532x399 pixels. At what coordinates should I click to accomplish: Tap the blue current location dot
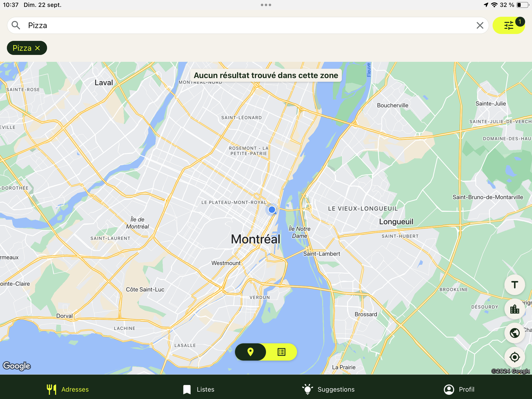point(272,210)
